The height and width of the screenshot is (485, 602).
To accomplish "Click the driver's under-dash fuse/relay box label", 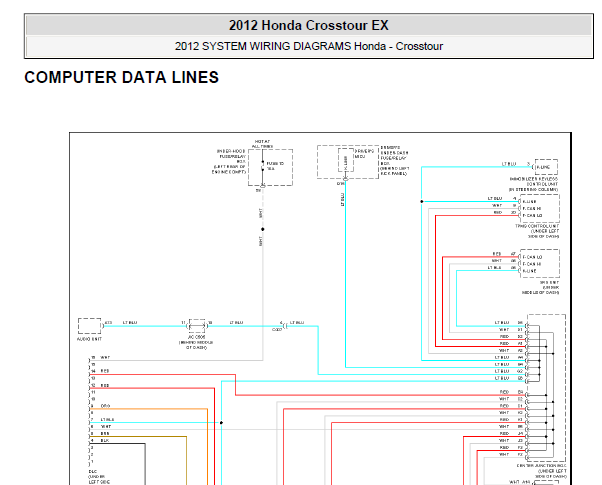I will click(395, 161).
